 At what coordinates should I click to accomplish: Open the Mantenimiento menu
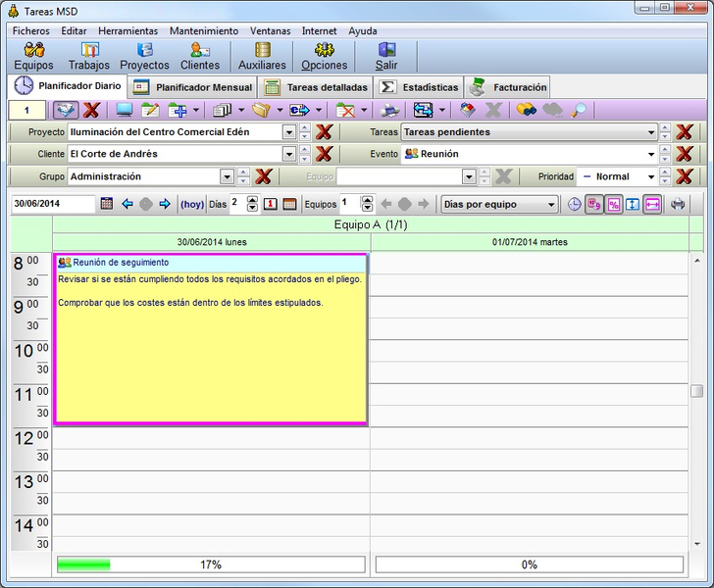click(204, 31)
